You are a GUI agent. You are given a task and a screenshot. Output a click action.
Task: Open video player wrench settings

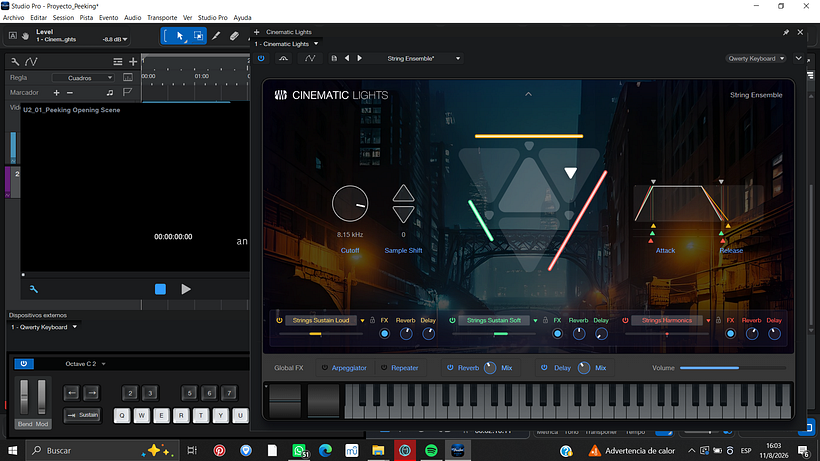coord(33,289)
